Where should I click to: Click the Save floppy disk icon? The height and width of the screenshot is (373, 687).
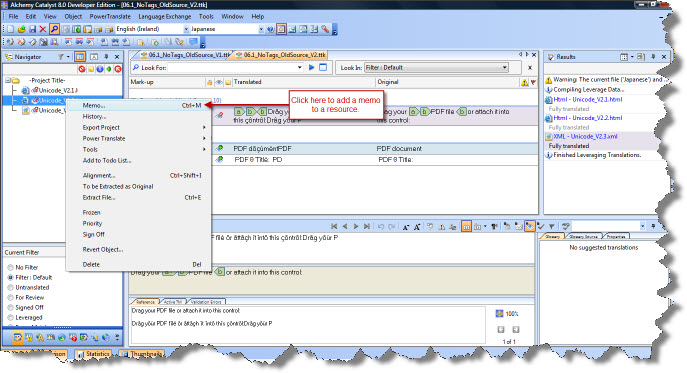32,29
